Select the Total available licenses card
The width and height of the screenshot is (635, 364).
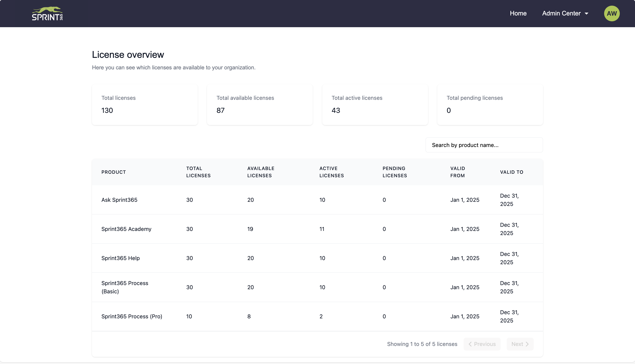pyautogui.click(x=260, y=105)
